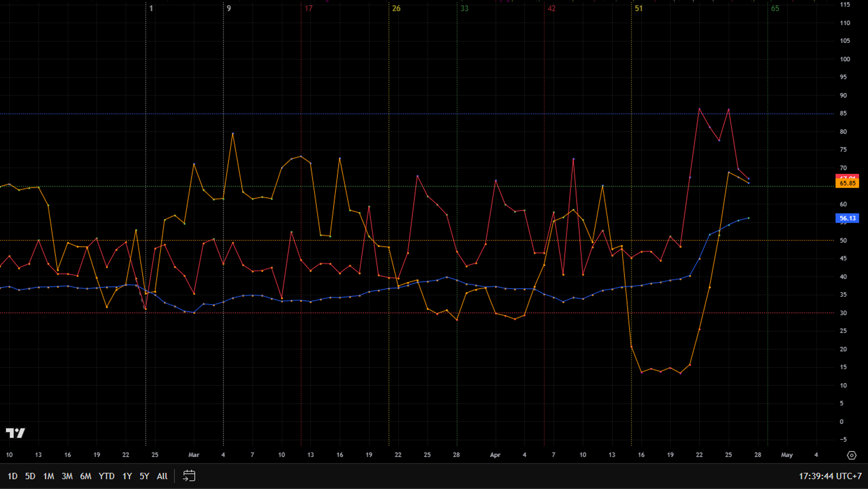Screen dimensions: 868x489
Task: Click the vertical line marker labeled 26
Action: click(x=397, y=9)
